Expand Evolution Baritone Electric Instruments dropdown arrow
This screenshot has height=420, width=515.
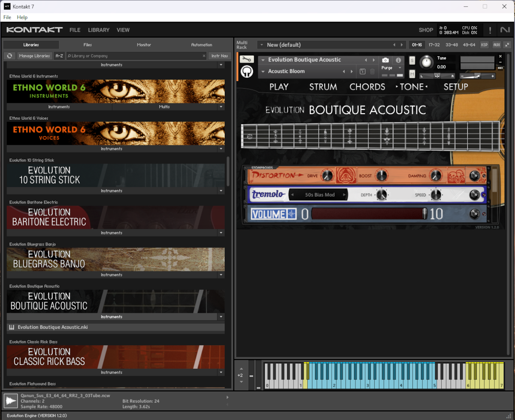[221, 233]
